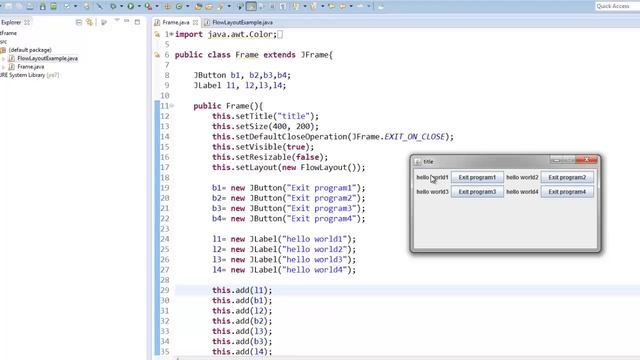The image size is (640, 360).
Task: Click in the Quick Access search field
Action: [617, 6]
